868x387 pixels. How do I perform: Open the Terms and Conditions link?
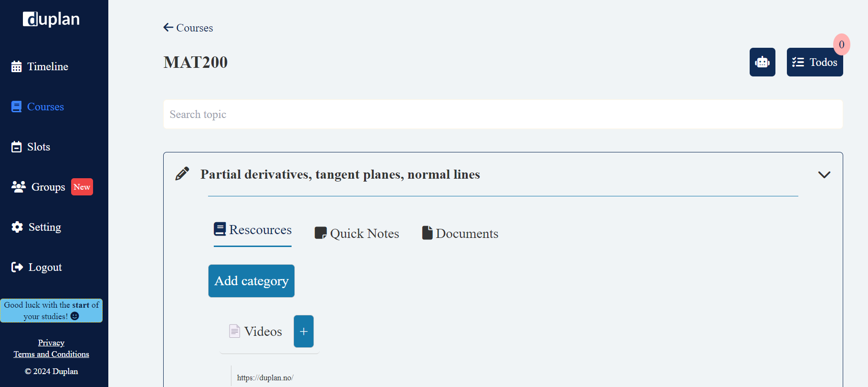click(51, 354)
